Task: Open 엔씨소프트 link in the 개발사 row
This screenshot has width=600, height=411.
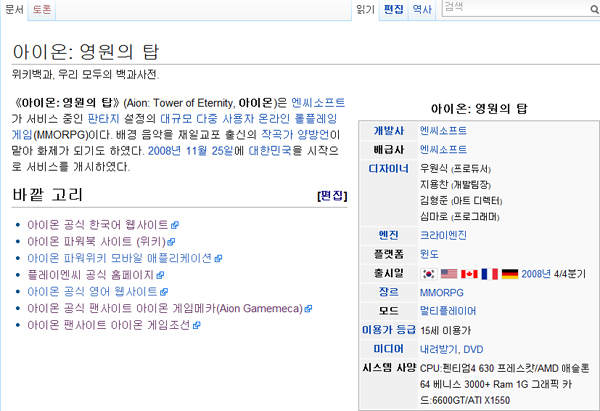Action: tap(443, 130)
